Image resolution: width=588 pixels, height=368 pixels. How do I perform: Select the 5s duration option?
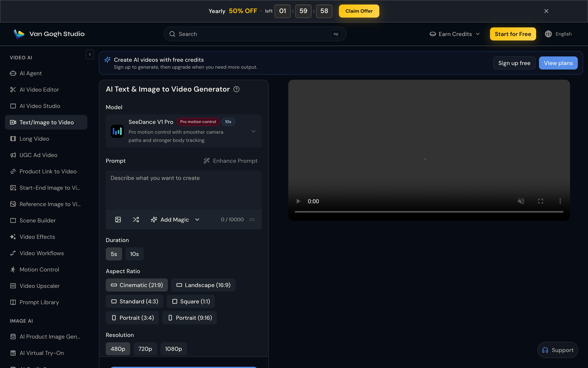[114, 254]
